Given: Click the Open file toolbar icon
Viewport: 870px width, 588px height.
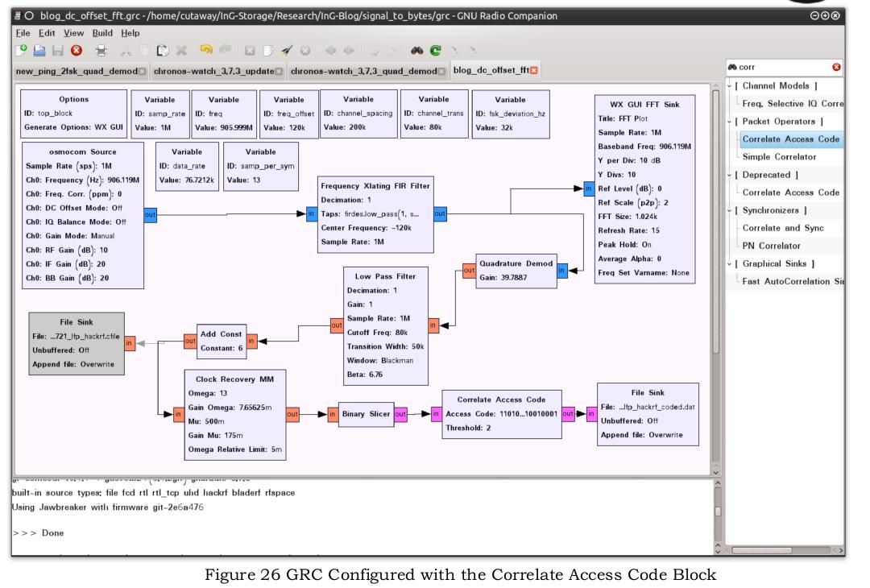Looking at the screenshot, I should pyautogui.click(x=39, y=51).
